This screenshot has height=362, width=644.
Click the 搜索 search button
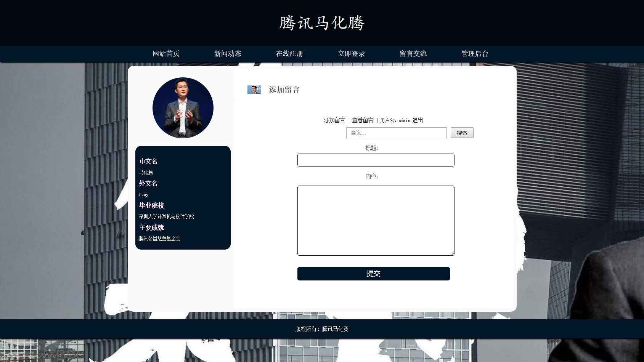pos(462,133)
